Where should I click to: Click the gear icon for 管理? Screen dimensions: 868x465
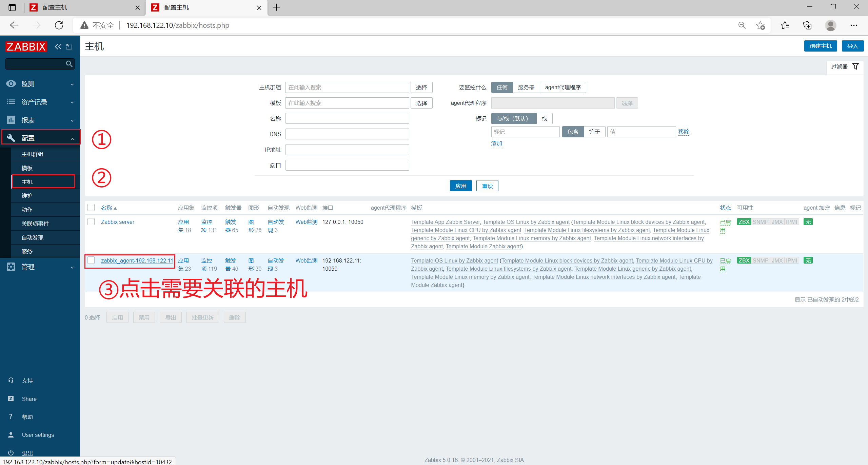[11, 267]
